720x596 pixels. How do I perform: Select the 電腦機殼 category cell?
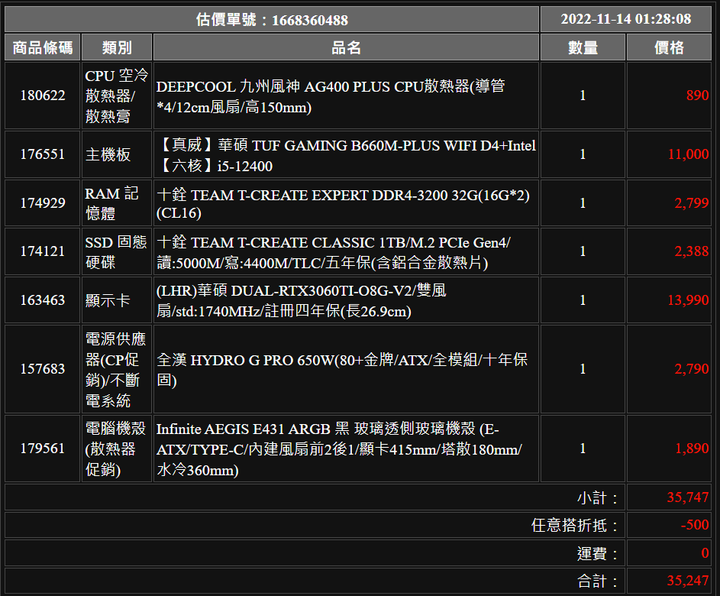(117, 449)
